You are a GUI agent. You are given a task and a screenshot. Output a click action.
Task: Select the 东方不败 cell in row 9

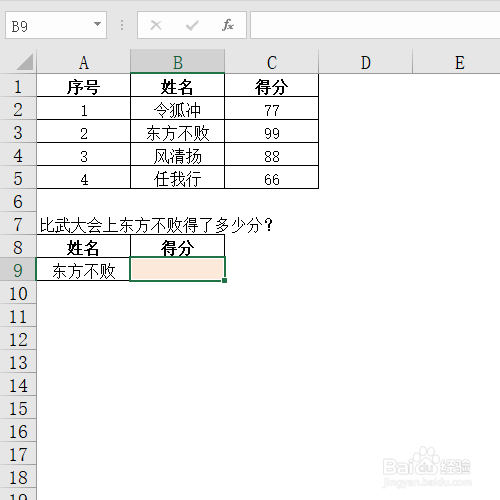coord(83,270)
